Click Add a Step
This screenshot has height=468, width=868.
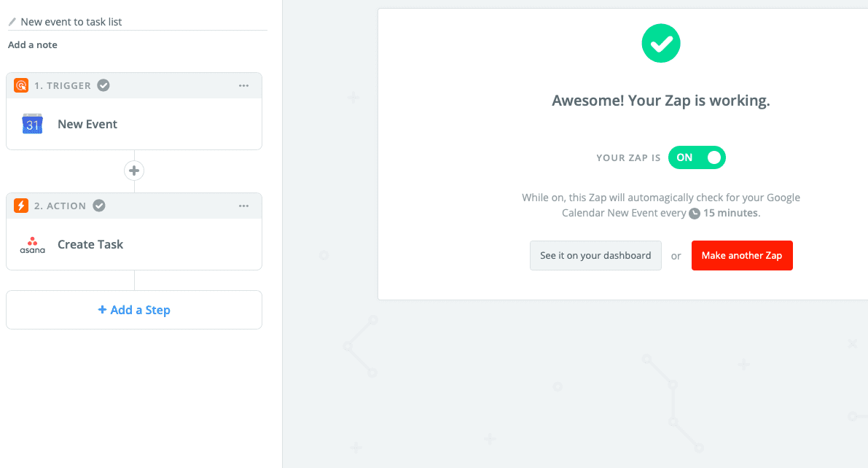pyautogui.click(x=134, y=310)
